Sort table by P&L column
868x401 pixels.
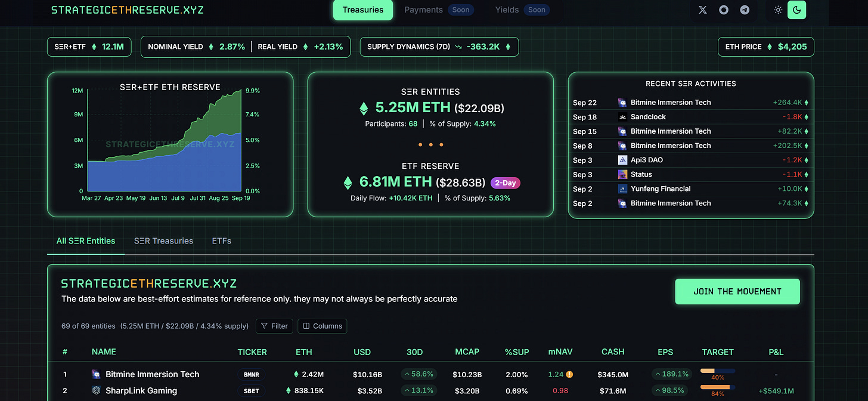[776, 351]
